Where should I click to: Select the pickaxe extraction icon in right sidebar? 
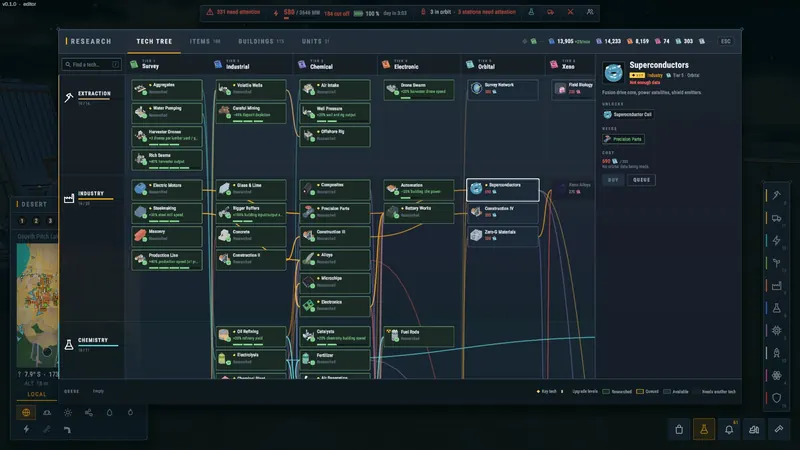[777, 195]
